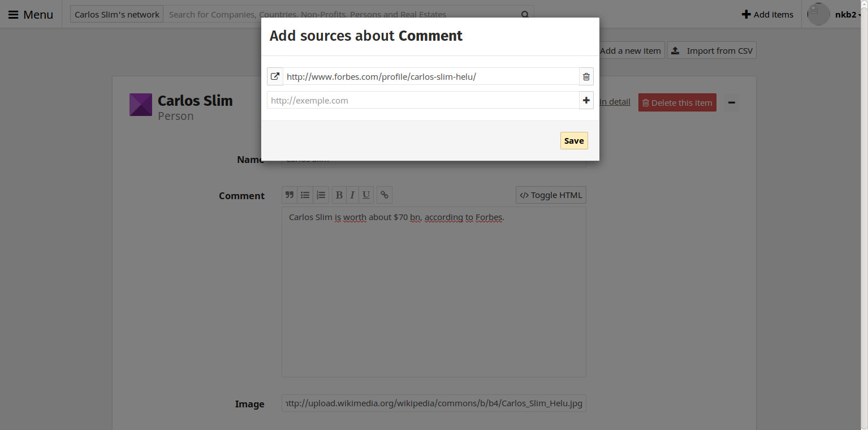Delete the Forbes source URL

586,76
